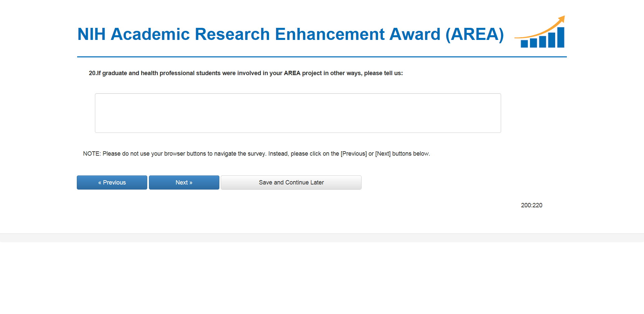Click the word AREA in the question
The height and width of the screenshot is (314, 644).
(292, 73)
